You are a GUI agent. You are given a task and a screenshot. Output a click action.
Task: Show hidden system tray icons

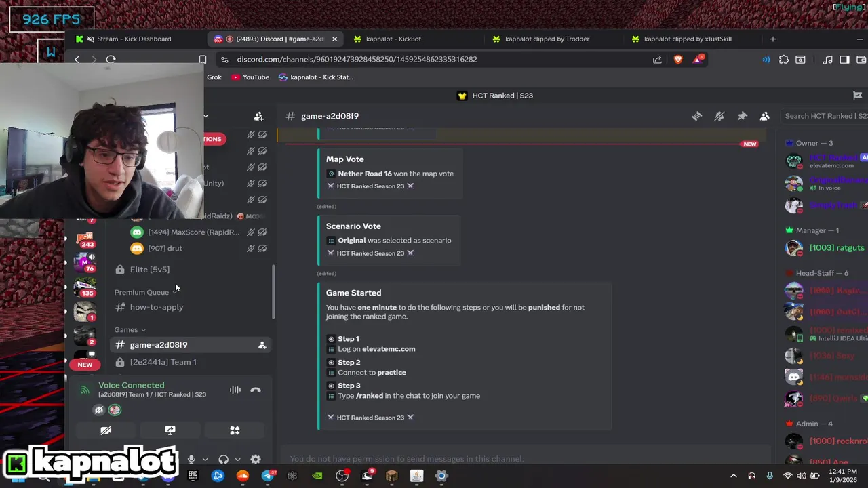(x=733, y=476)
